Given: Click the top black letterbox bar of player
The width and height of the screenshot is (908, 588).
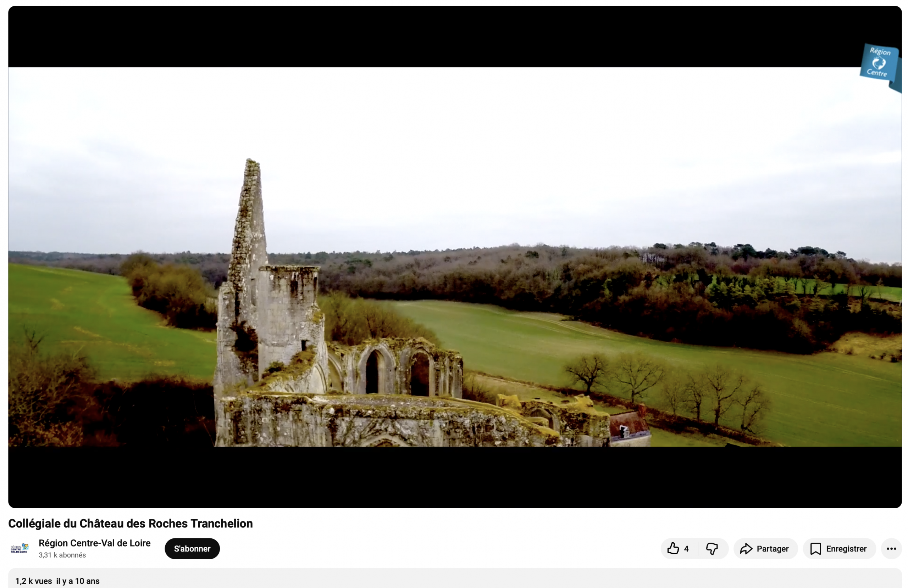Looking at the screenshot, I should pyautogui.click(x=454, y=36).
